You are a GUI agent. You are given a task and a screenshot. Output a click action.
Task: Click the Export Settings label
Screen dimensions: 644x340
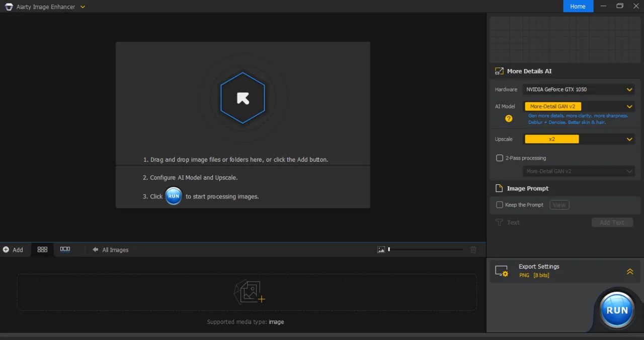[x=539, y=266]
